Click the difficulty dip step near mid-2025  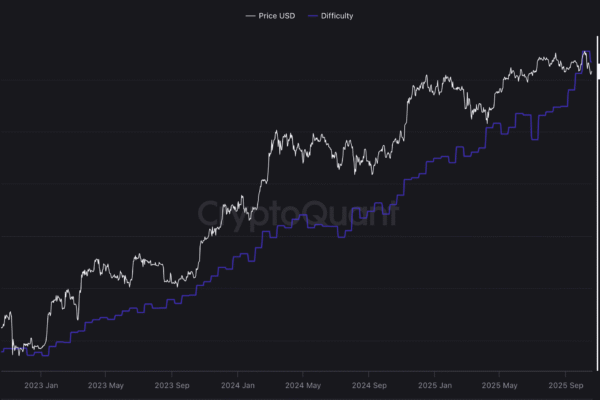click(533, 139)
